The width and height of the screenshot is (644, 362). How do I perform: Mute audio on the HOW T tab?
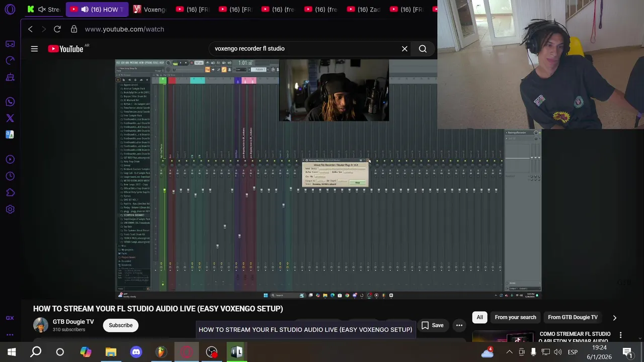[85, 10]
